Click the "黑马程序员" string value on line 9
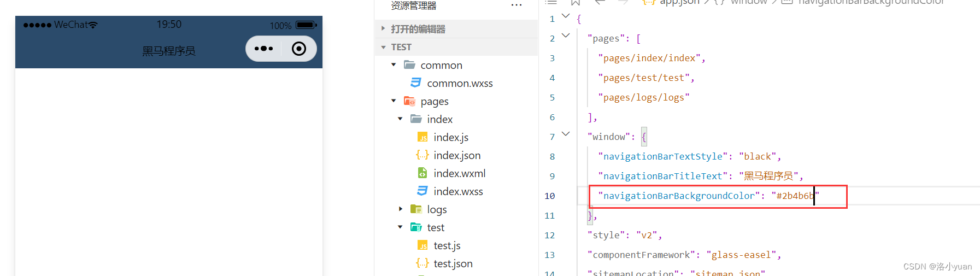980x276 pixels. click(768, 176)
